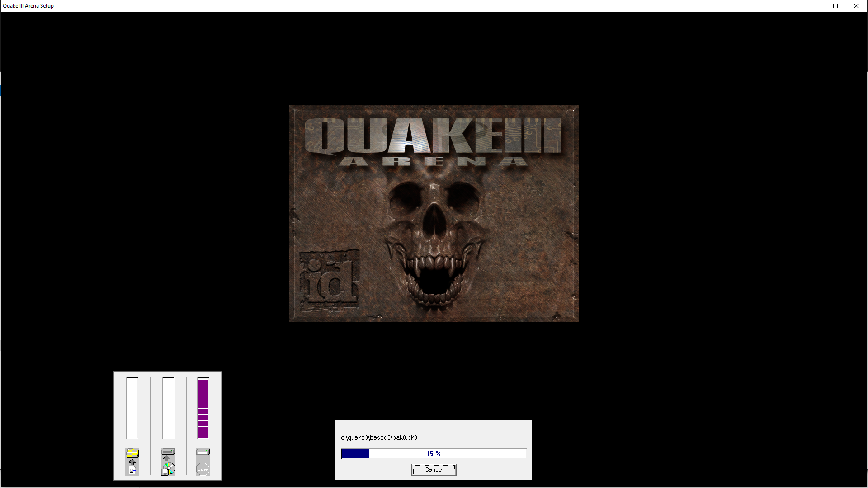Click the CD and floppy disk icon

(x=168, y=469)
